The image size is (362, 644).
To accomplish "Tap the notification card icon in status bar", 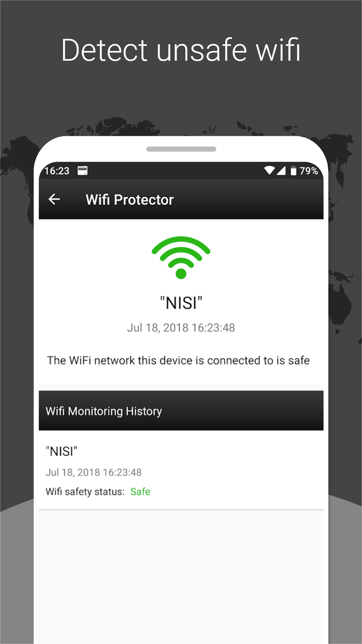I will pos(82,171).
